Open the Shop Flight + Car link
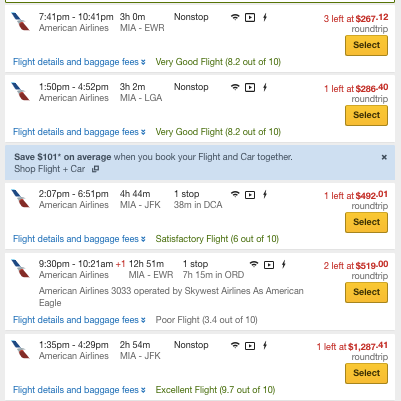This screenshot has height=401, width=401. pyautogui.click(x=50, y=169)
